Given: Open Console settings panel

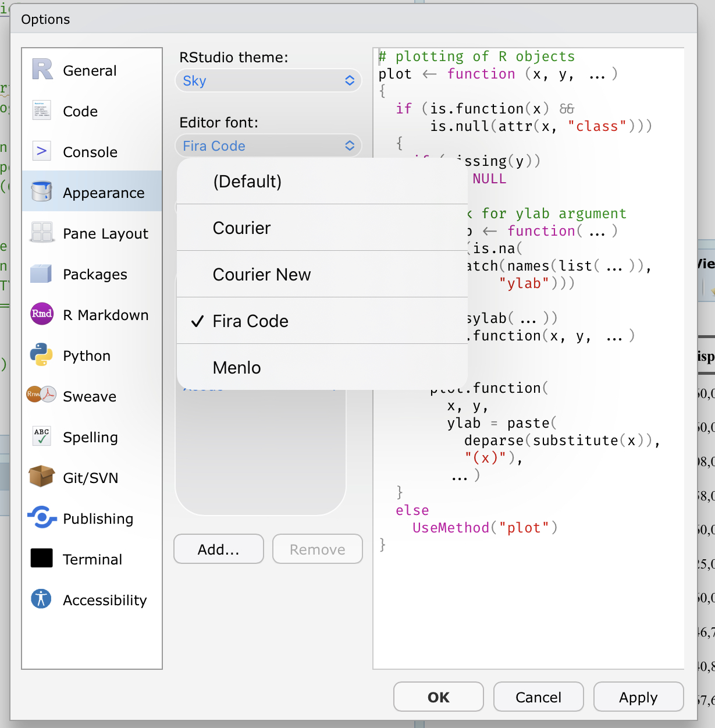Looking at the screenshot, I should point(41,151).
